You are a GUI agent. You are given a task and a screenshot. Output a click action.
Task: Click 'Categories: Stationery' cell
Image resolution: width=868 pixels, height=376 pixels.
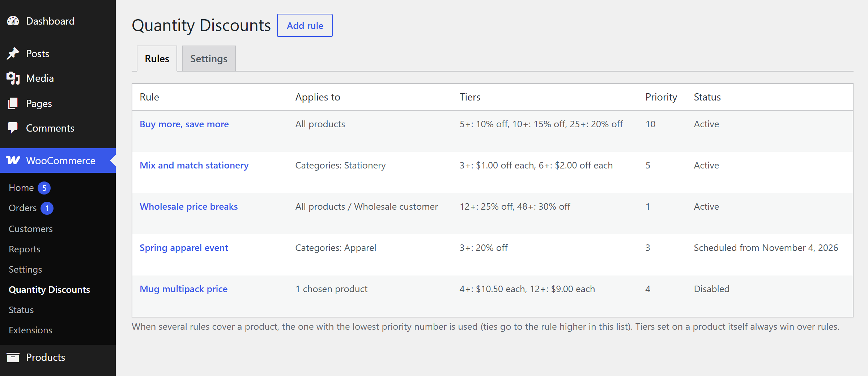(340, 165)
